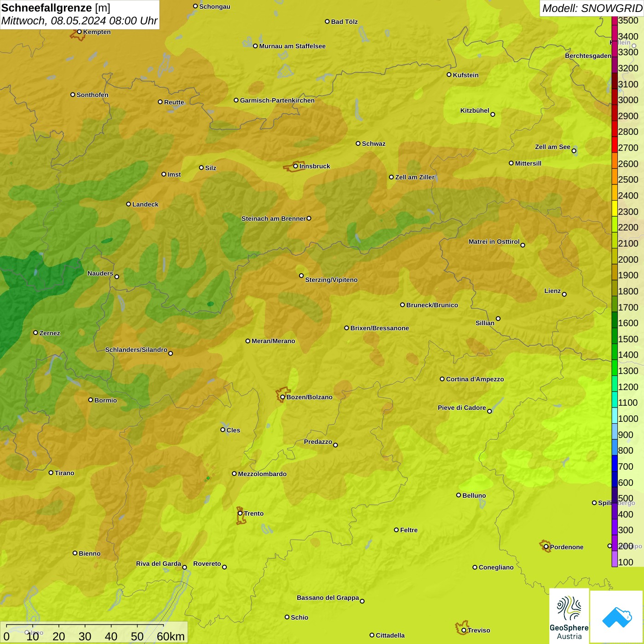
Task: Click the 'Steinach am Brenner' label
Action: click(273, 218)
